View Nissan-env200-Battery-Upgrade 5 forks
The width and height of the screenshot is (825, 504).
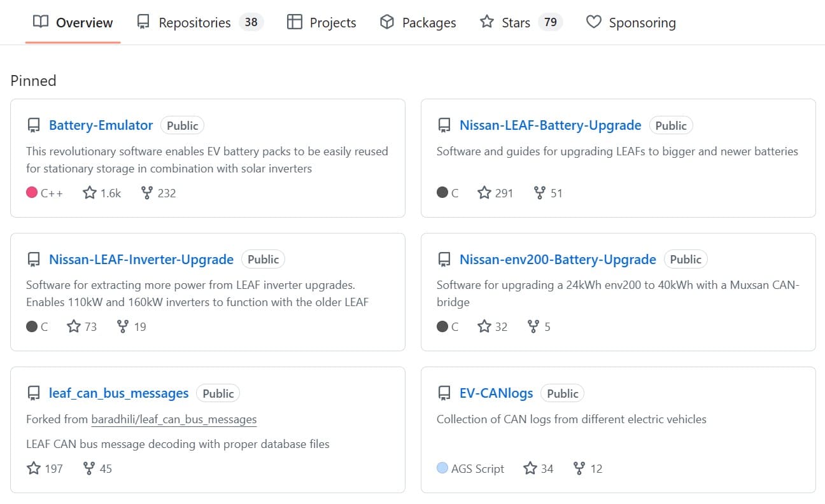539,326
